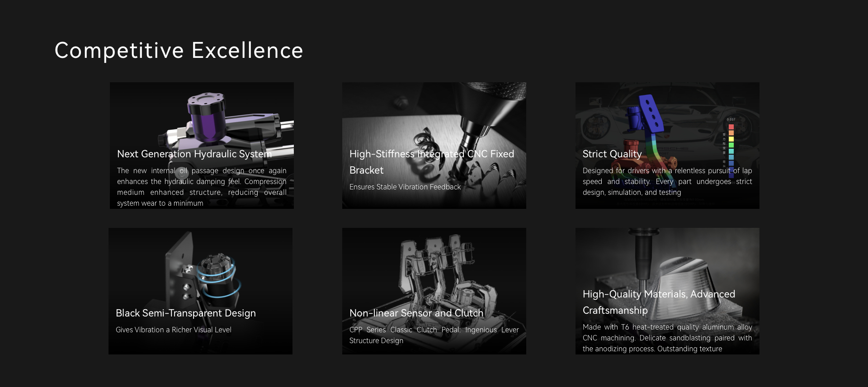868x387 pixels.
Task: Click "Gives Vibration a Richer Visual Level"
Action: [174, 330]
